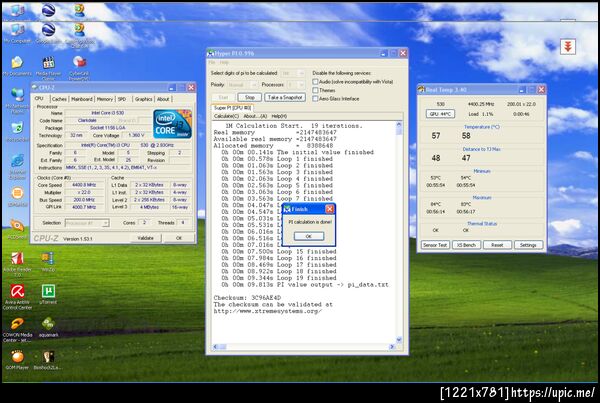Switch to the Graphics tab in CPU-Z

pos(143,99)
